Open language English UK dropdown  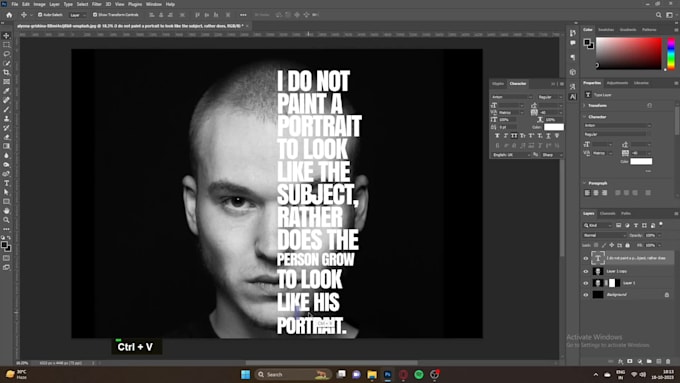click(511, 155)
